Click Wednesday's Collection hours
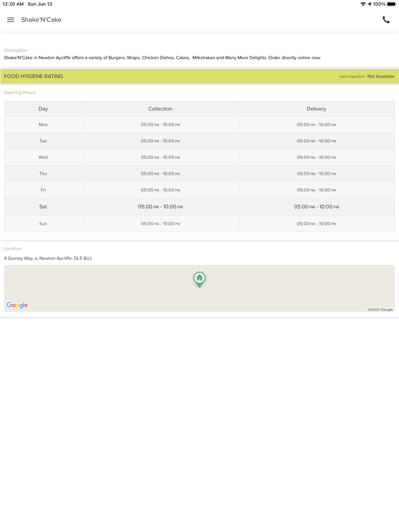The height and width of the screenshot is (532, 399). pyautogui.click(x=160, y=157)
